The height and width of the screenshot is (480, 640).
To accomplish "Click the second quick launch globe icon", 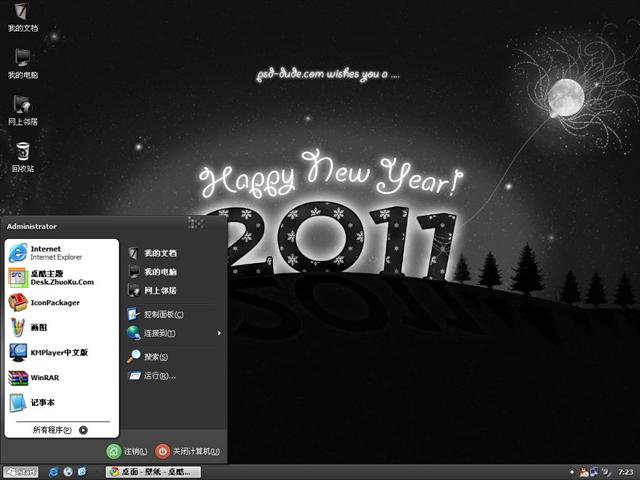I will 68,472.
